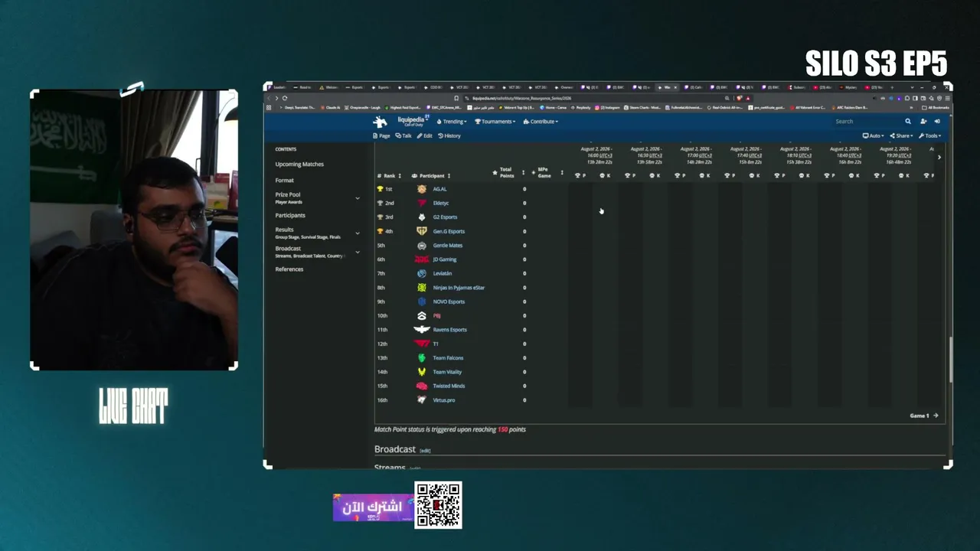
Task: Open the AG.AL team link
Action: (x=439, y=189)
